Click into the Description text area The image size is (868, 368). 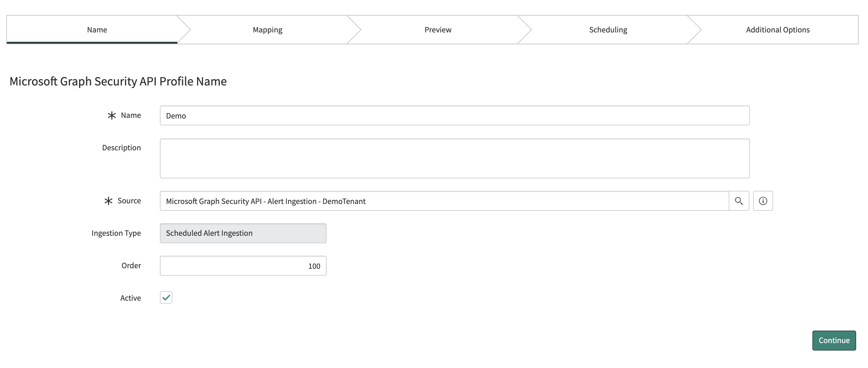[x=455, y=158]
